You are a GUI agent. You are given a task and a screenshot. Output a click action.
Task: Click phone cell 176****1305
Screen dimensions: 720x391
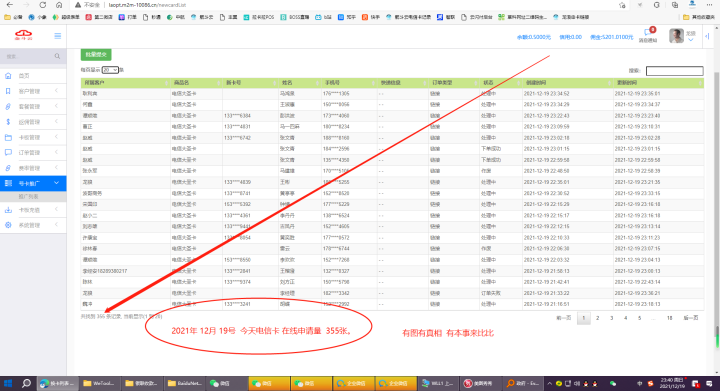click(x=336, y=94)
